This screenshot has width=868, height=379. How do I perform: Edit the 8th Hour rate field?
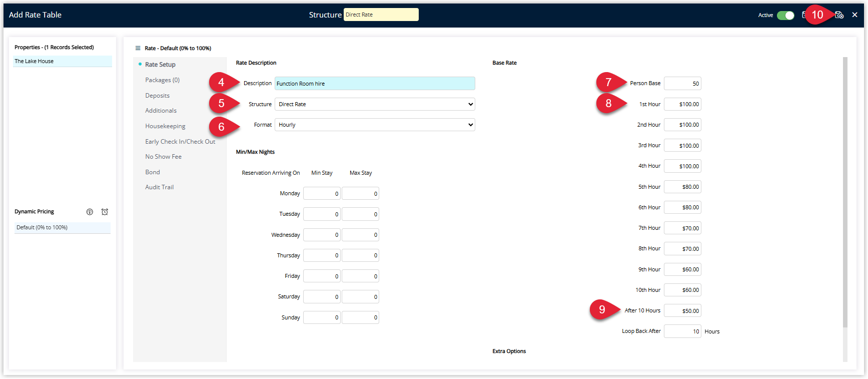(x=682, y=249)
